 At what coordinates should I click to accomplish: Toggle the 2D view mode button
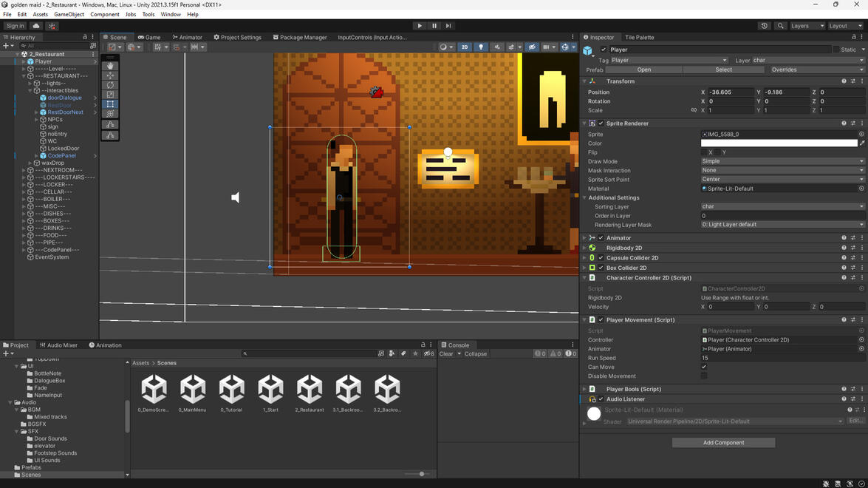465,47
